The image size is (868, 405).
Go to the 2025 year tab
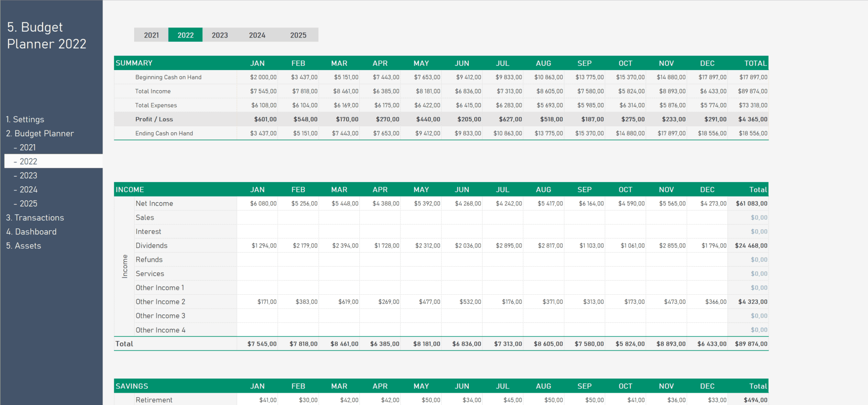pyautogui.click(x=298, y=35)
